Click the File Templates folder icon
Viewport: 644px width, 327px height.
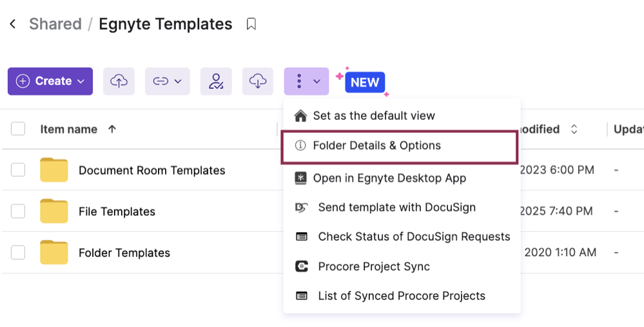(54, 211)
